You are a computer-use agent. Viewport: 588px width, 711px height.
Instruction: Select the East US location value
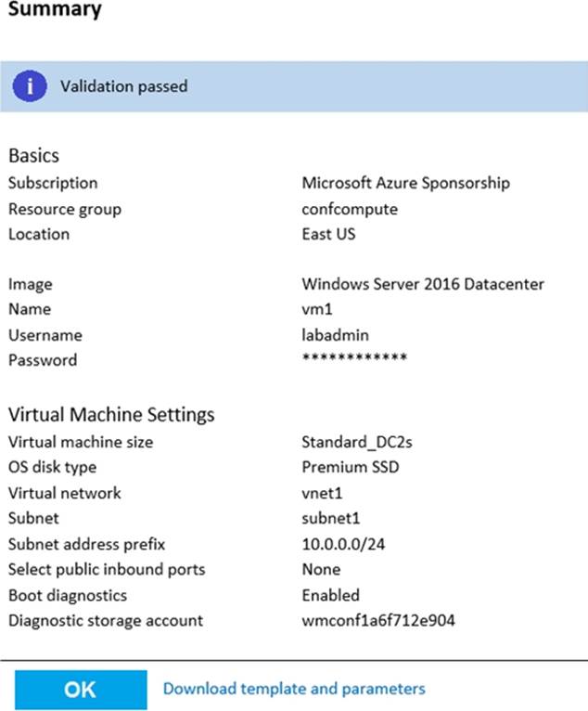tap(328, 234)
